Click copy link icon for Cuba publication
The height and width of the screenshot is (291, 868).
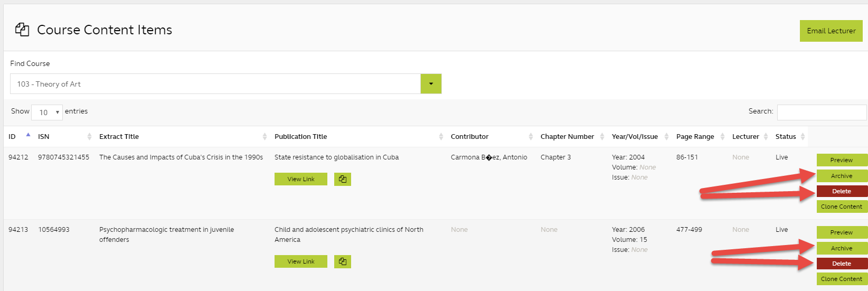pyautogui.click(x=343, y=179)
